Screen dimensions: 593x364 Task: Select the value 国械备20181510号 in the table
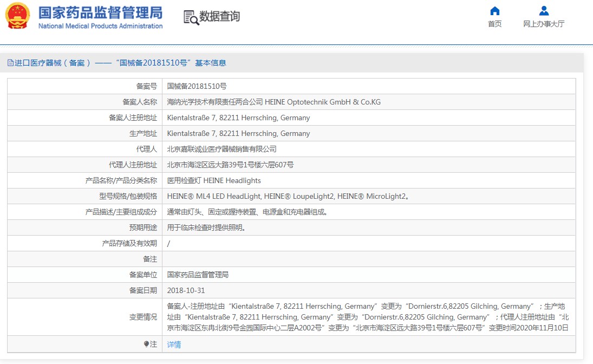(x=197, y=86)
